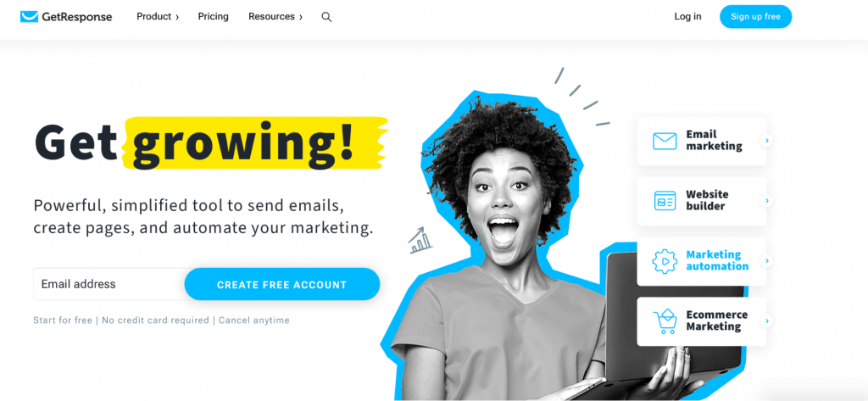This screenshot has height=401, width=868.
Task: Click the Email marketing envelope icon
Action: point(665,141)
